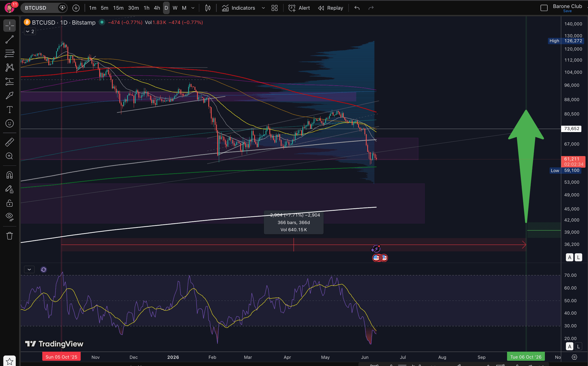Click the compare or add symbol plus icon
Screen dimensions: 588x366
pos(76,8)
